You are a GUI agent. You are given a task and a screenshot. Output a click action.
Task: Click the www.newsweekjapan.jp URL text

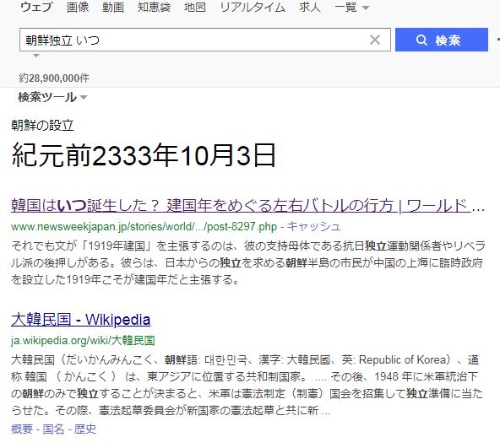point(144,227)
